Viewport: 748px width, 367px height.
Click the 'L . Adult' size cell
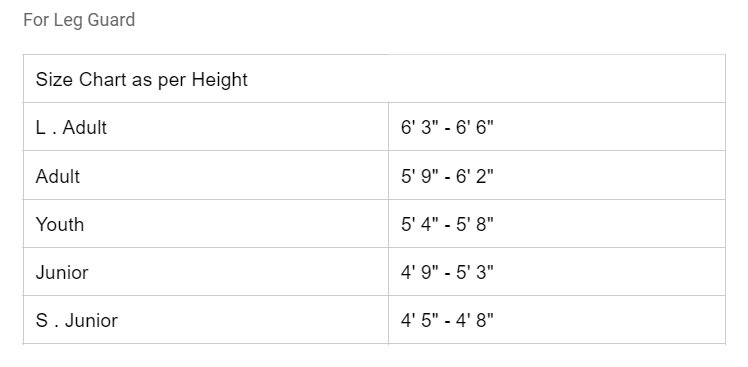(206, 127)
